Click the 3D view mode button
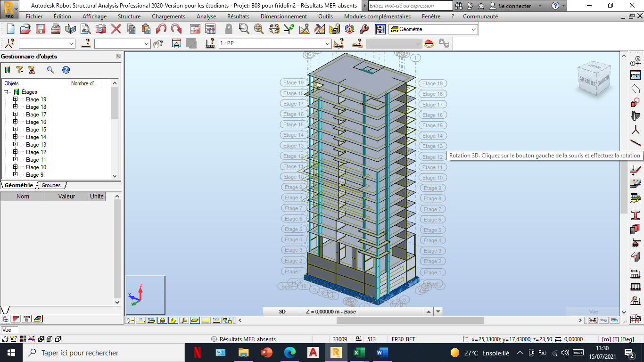The width and height of the screenshot is (644, 362). [282, 312]
